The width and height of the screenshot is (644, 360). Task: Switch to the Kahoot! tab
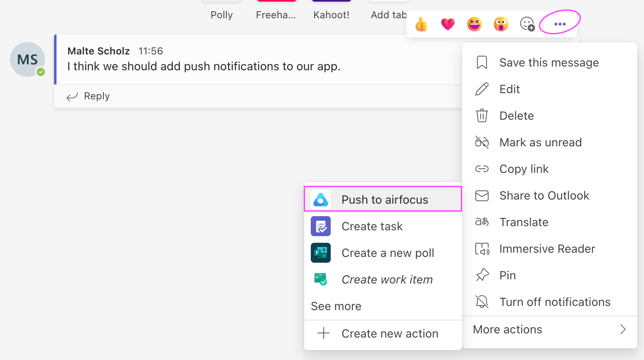pos(331,15)
